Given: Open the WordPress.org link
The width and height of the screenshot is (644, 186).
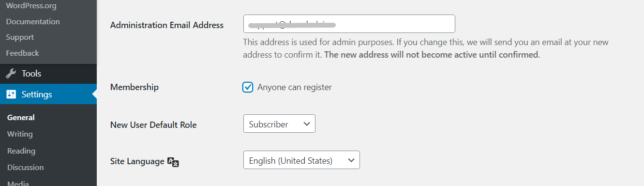Looking at the screenshot, I should 31,6.
